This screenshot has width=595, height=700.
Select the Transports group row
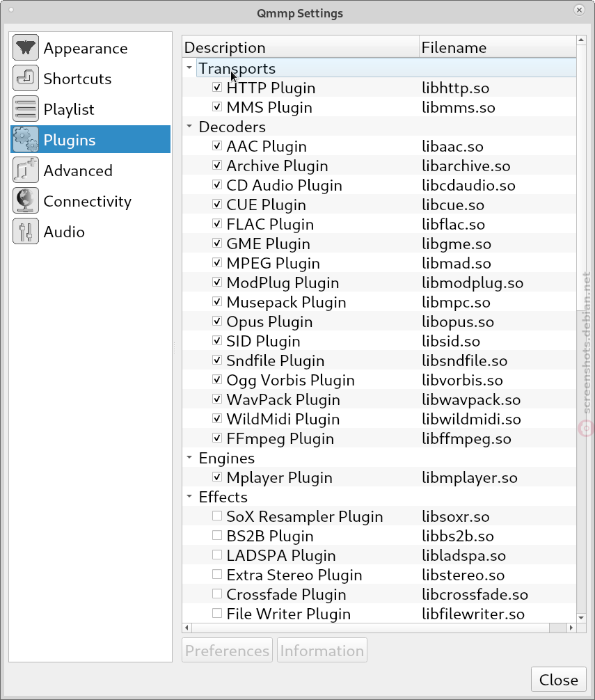[x=386, y=68]
